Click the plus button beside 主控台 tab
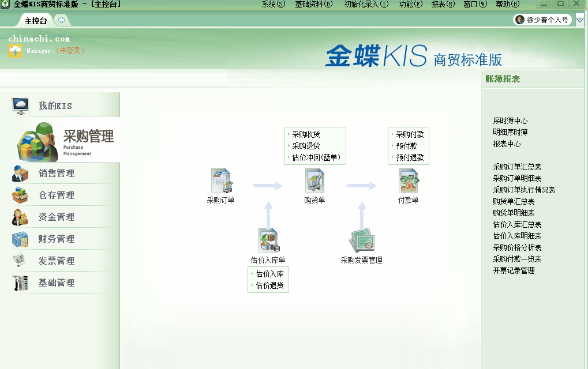The height and width of the screenshot is (369, 588). (61, 19)
